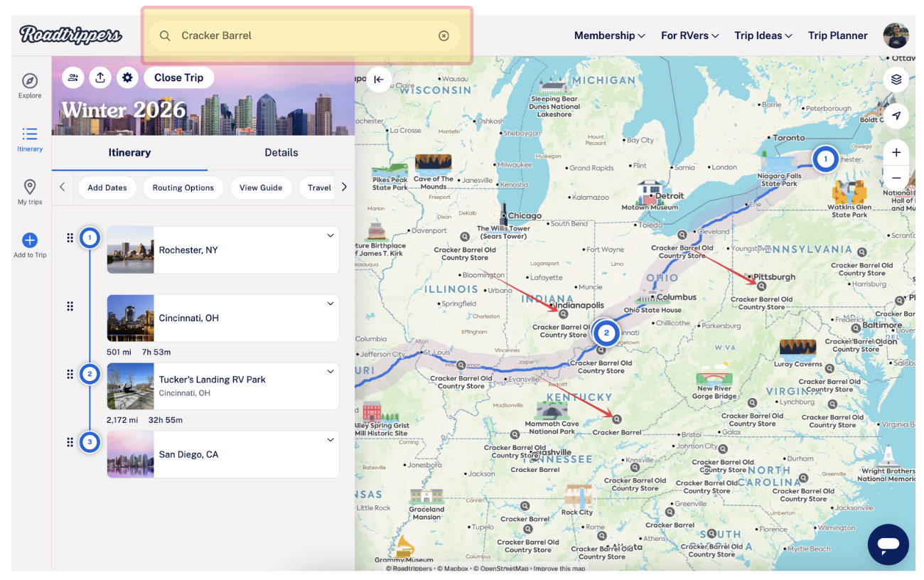
Task: Collapse the itinerary panel with the arrow icon
Action: [x=380, y=80]
